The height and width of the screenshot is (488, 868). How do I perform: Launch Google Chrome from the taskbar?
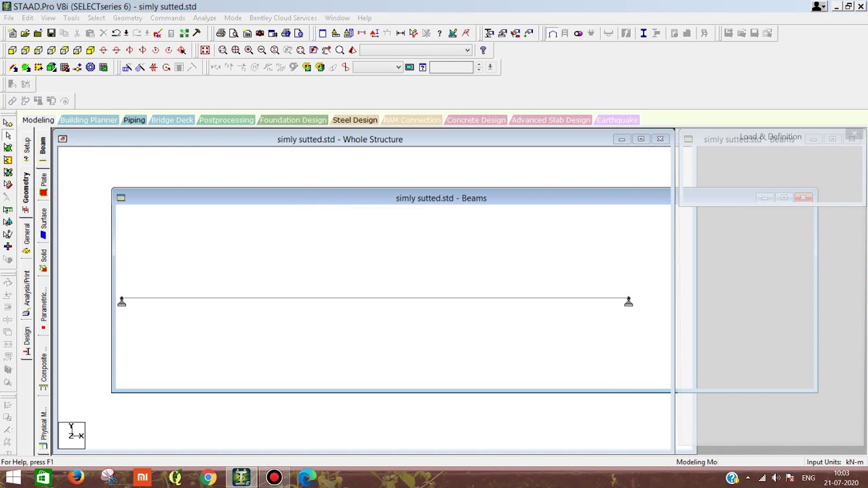pyautogui.click(x=208, y=478)
